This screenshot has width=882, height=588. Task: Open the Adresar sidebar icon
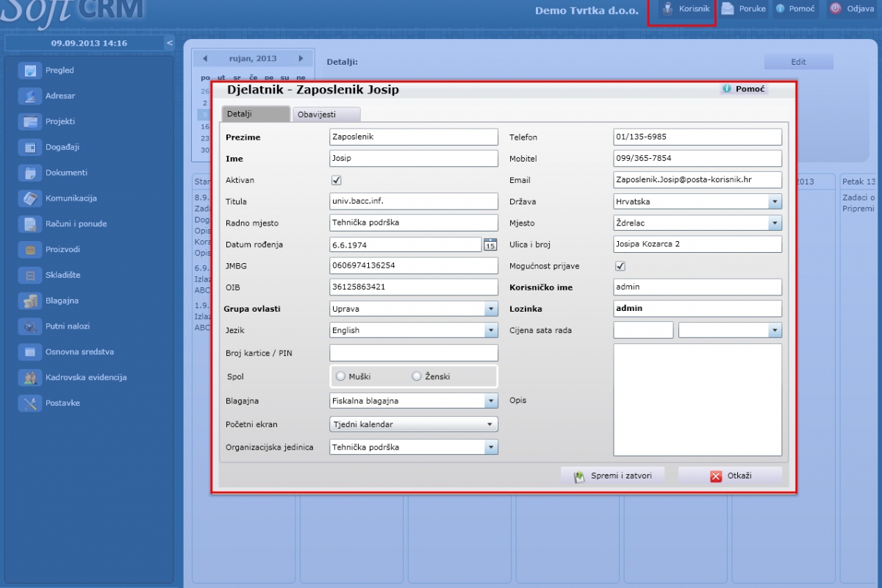tap(30, 96)
